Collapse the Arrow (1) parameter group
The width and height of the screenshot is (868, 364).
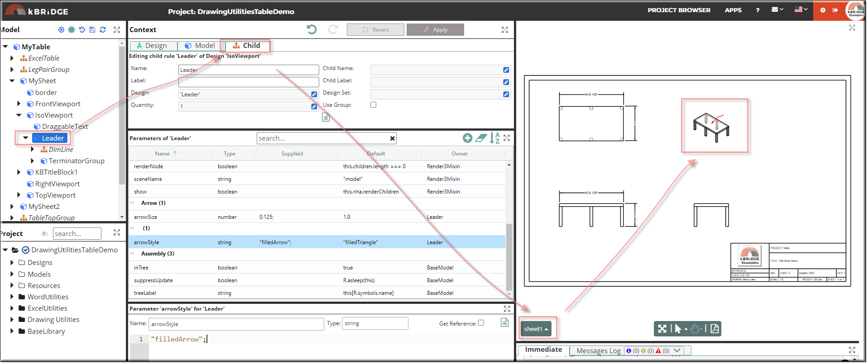tap(133, 203)
